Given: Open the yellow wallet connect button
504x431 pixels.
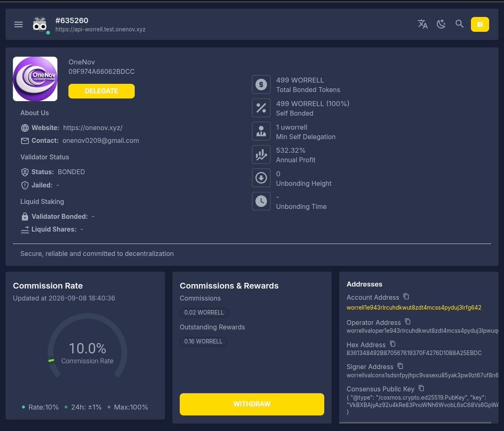Looking at the screenshot, I should pyautogui.click(x=480, y=24).
